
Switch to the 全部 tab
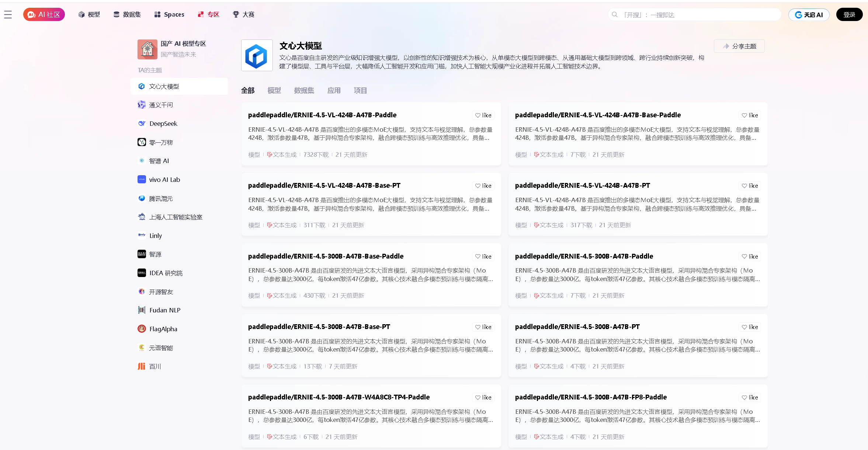(248, 90)
